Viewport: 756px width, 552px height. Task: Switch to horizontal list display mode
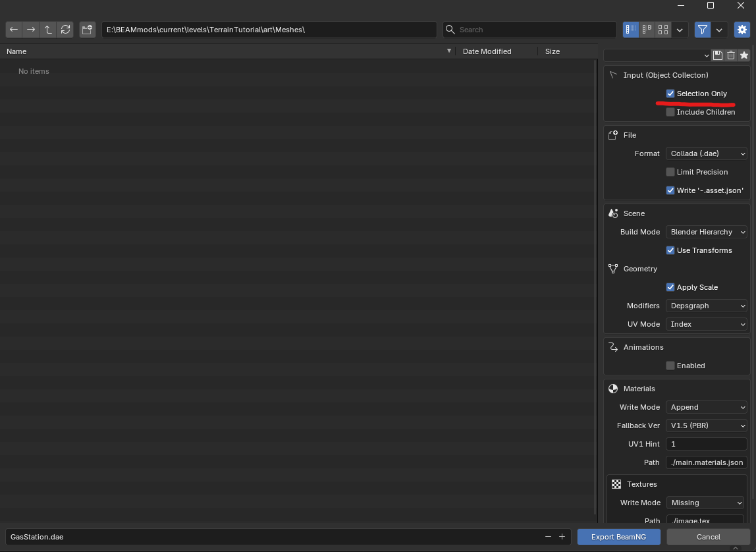[647, 30]
